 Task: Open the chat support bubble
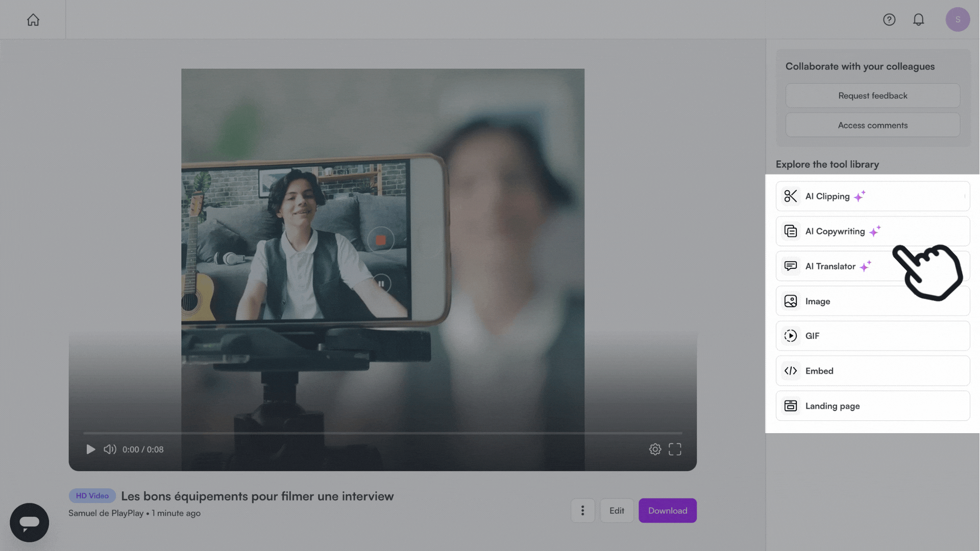[x=30, y=522]
